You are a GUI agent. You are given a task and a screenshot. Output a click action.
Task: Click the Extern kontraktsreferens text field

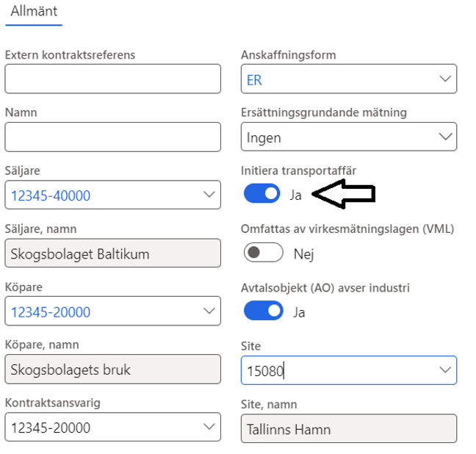pos(112,79)
